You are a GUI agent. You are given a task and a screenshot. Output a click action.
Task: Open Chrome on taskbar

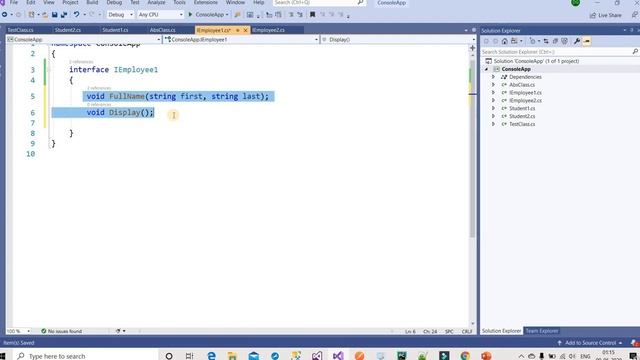coord(465,356)
